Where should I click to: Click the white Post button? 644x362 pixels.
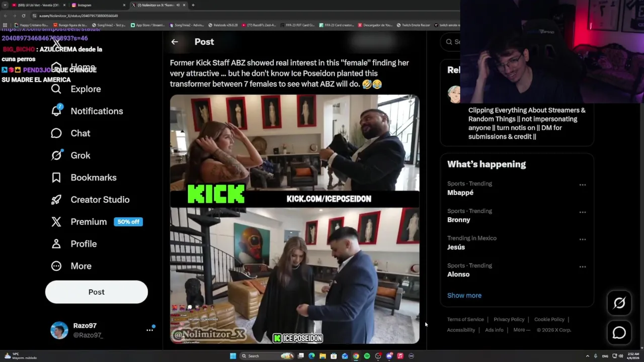[97, 292]
